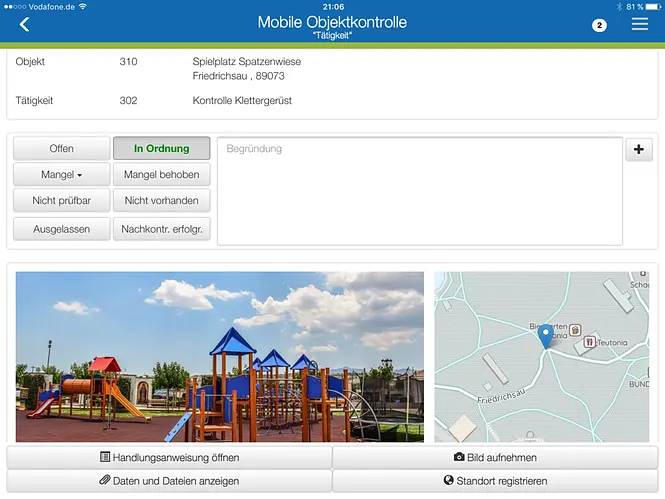The image size is (665, 499).
Task: Tap the Biergarten marker icon on map
Action: pos(575,329)
